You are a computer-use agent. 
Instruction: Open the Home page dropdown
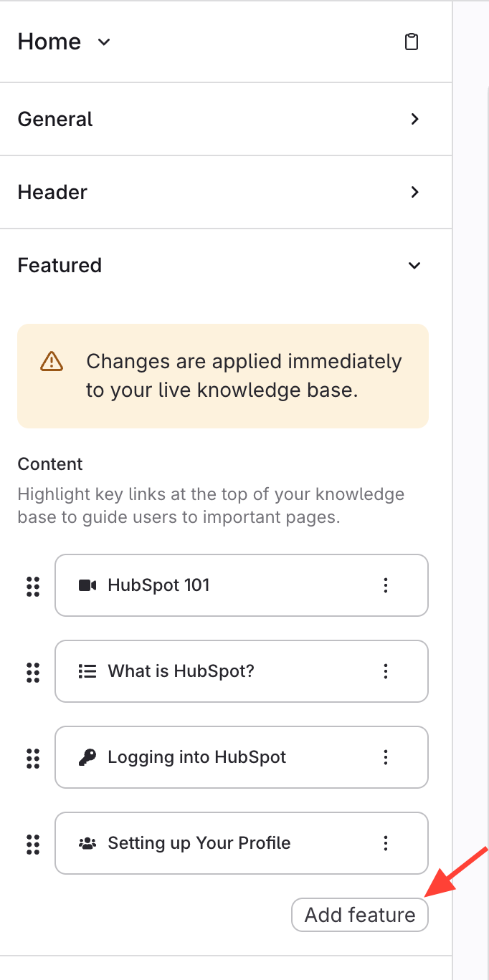[104, 42]
